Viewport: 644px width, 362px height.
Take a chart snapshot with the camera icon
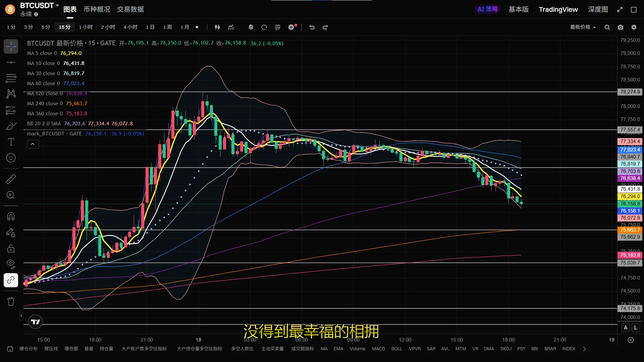(621, 27)
